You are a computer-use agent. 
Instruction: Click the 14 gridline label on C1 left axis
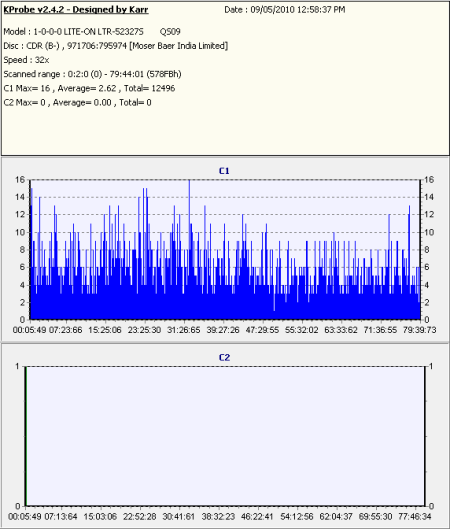(20, 197)
